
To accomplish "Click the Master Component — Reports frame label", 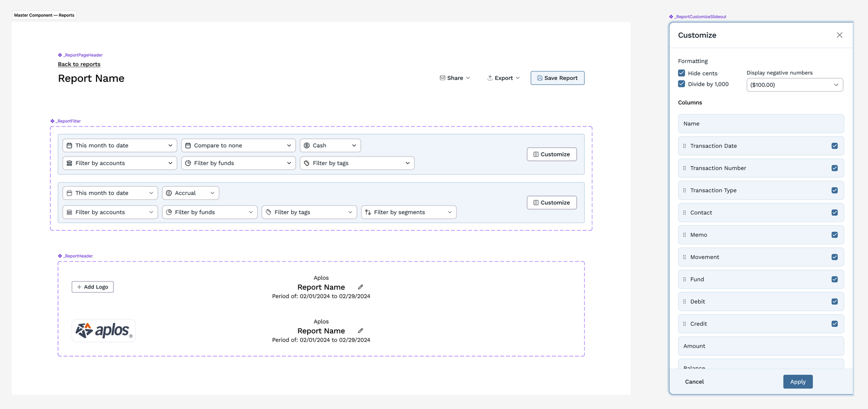I will [44, 15].
